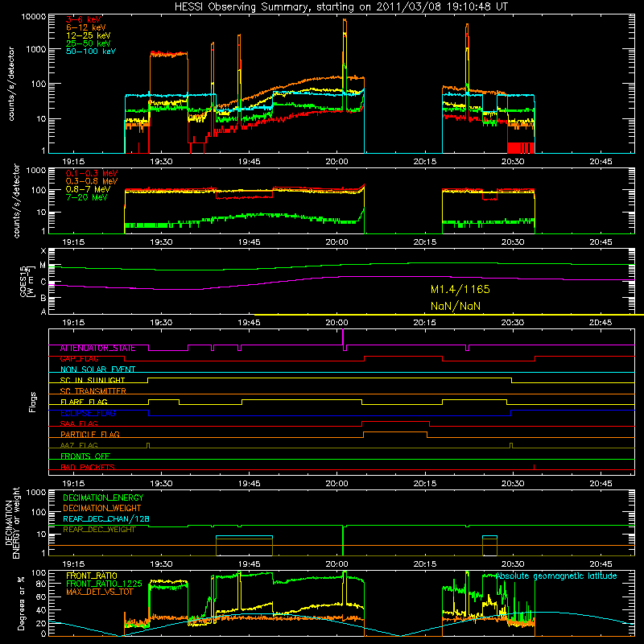Viewport: 644px width, 644px height.
Task: Select the PARTICLE_FLAG label
Action: click(90, 435)
